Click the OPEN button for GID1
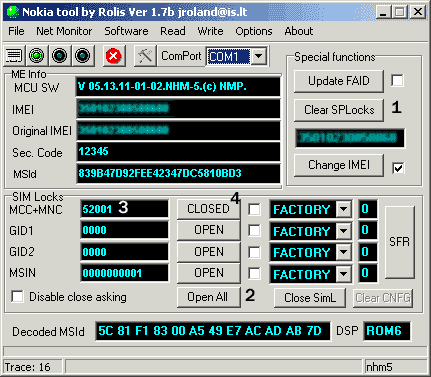 [x=208, y=230]
